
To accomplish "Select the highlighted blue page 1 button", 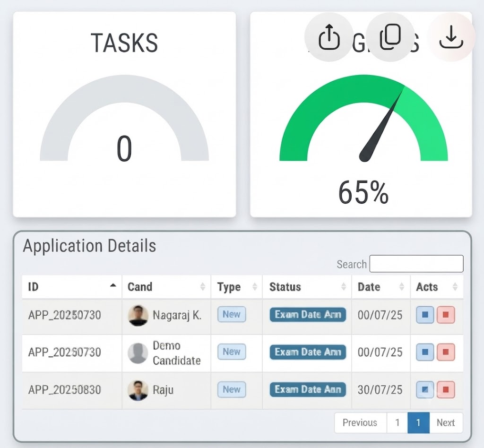I will 418,422.
